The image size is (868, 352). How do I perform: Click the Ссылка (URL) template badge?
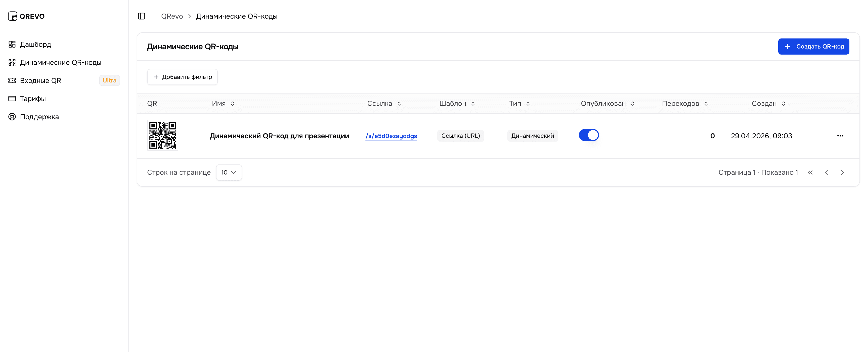tap(460, 136)
